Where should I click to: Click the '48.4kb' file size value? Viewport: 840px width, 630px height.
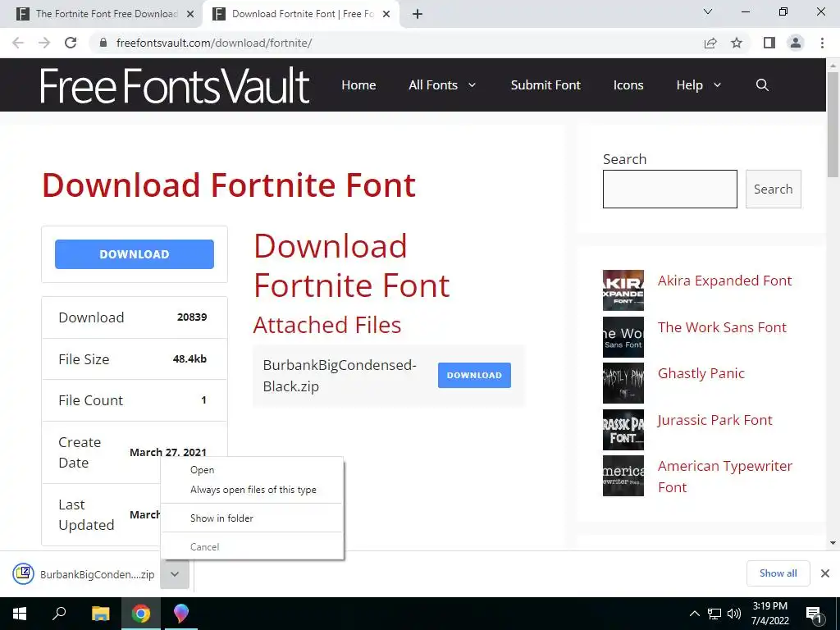point(189,359)
